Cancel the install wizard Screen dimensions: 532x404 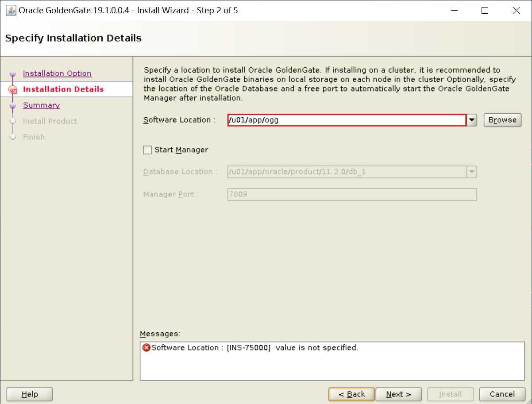(x=502, y=394)
